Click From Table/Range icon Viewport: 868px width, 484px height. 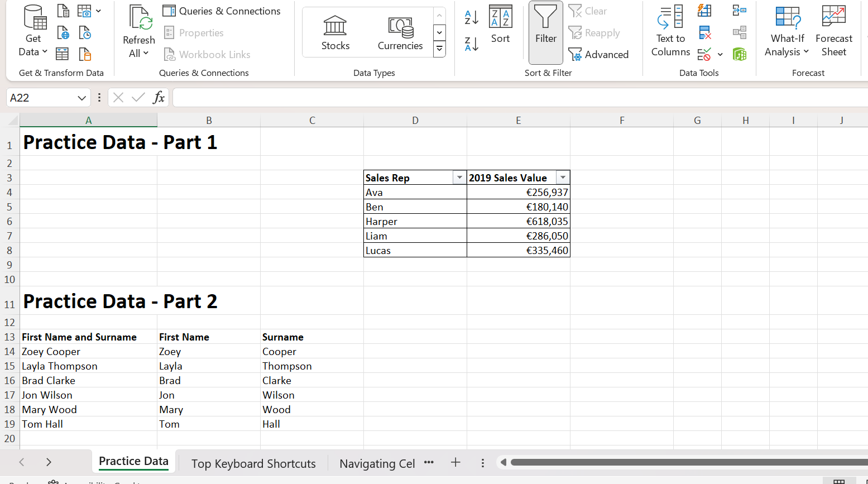tap(63, 54)
